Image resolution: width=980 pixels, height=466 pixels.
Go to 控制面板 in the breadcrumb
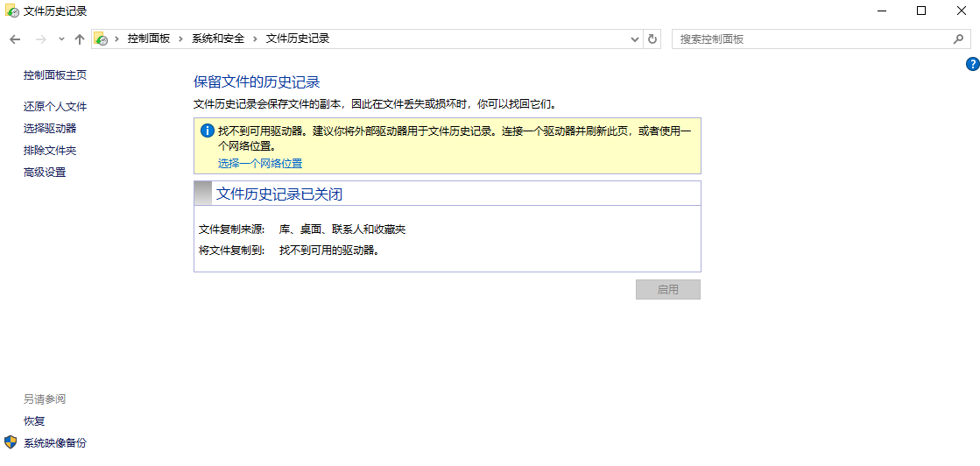149,39
